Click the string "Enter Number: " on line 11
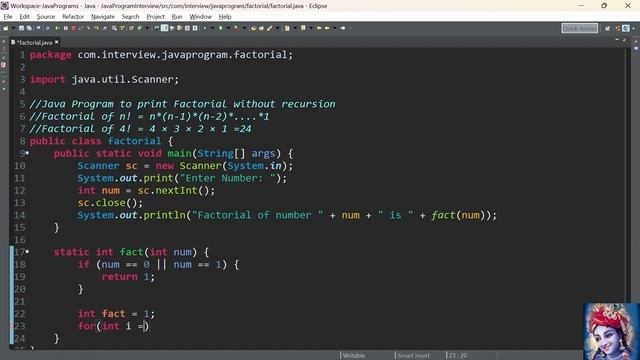The image size is (640, 360). point(228,178)
